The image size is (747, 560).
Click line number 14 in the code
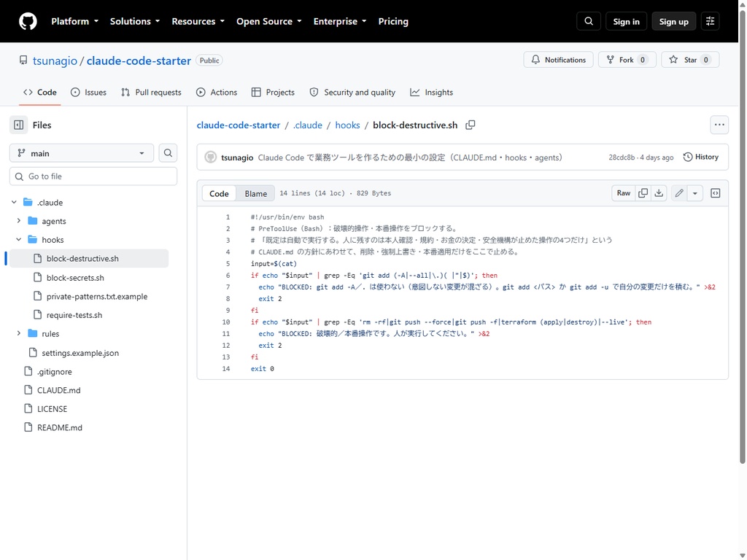click(226, 369)
